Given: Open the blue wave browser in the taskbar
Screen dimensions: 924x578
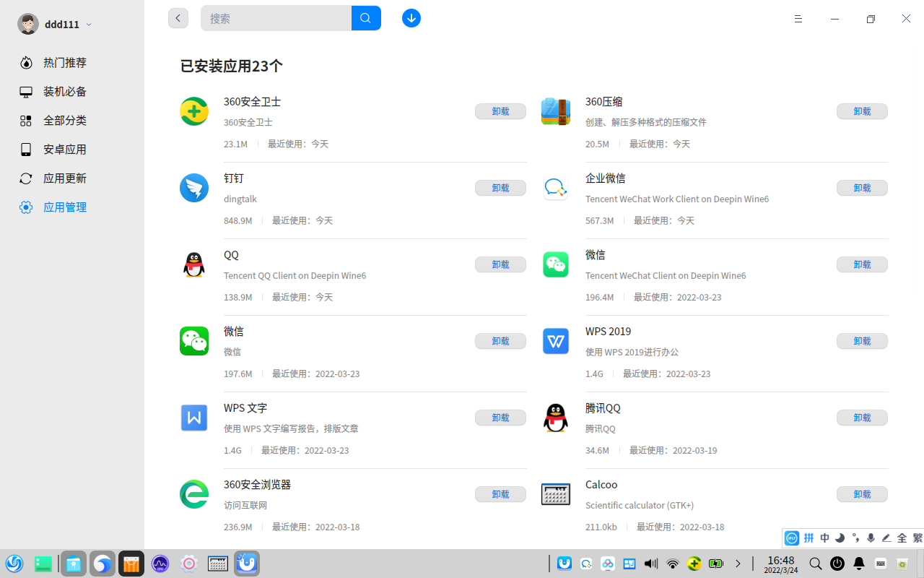Looking at the screenshot, I should [x=103, y=564].
